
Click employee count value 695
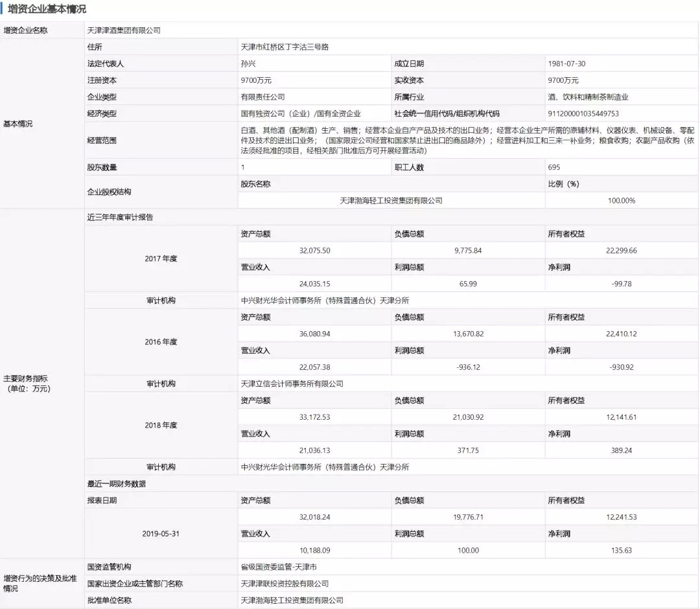coord(554,167)
